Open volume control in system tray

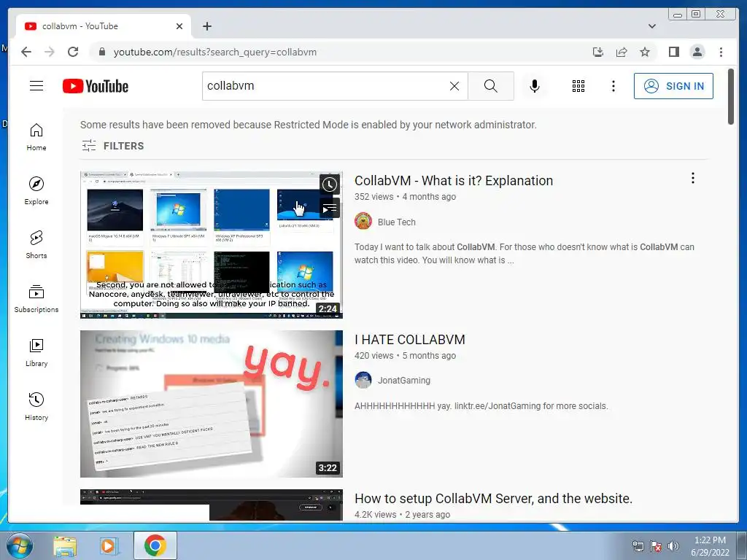673,546
